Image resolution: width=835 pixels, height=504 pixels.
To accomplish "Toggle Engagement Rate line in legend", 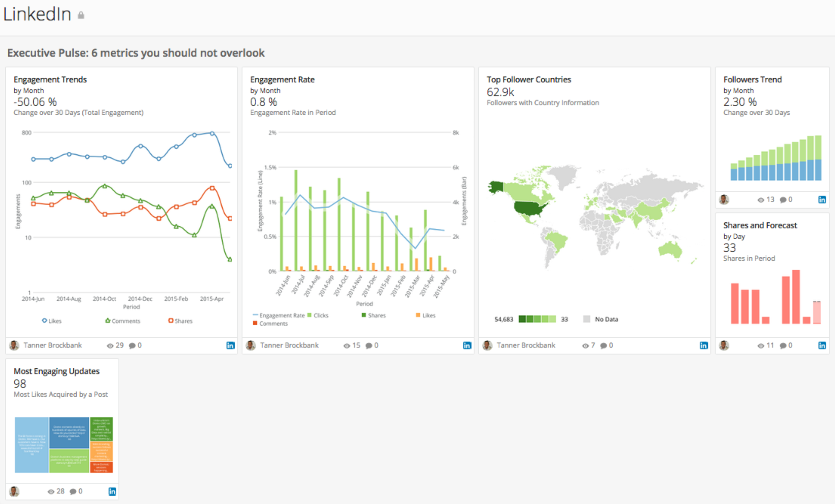I will coord(279,315).
